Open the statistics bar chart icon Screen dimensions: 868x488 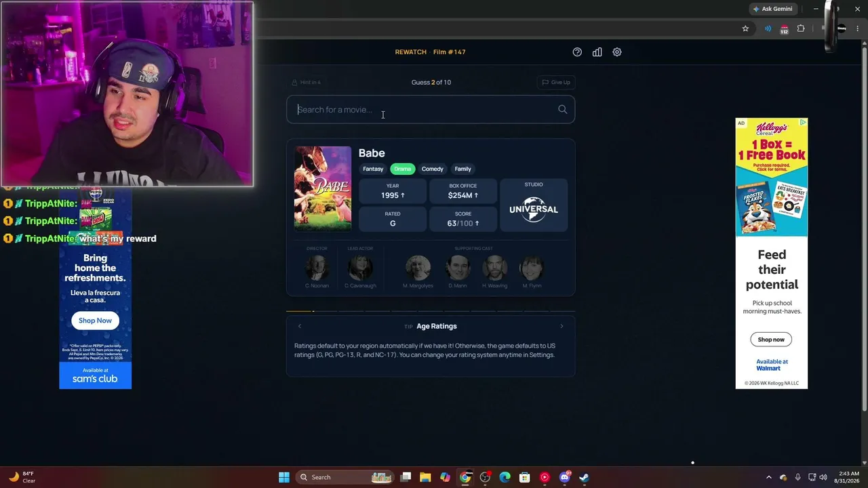point(597,52)
